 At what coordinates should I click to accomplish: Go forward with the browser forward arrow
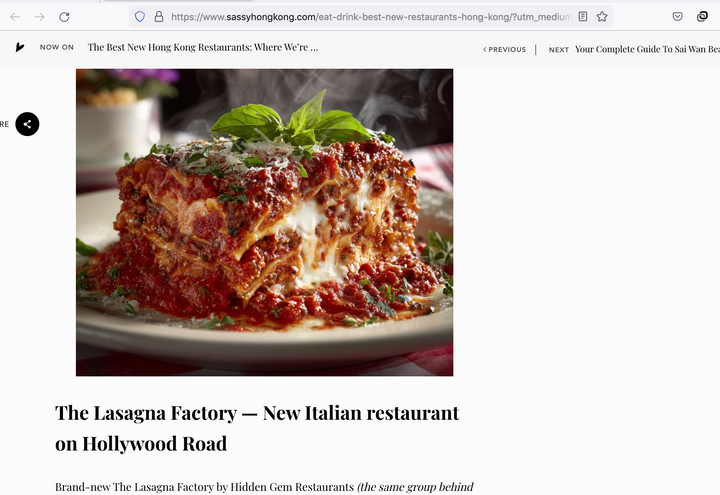click(40, 17)
